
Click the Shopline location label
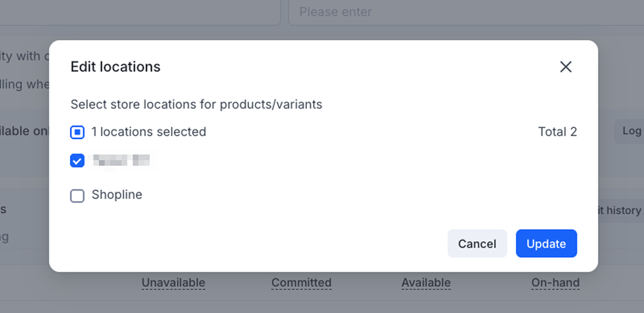coord(117,195)
